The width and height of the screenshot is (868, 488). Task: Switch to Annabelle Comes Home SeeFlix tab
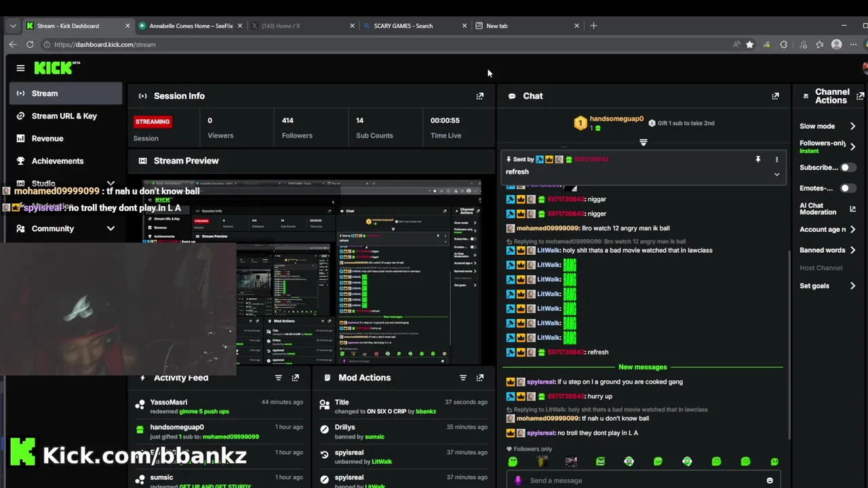(191, 26)
